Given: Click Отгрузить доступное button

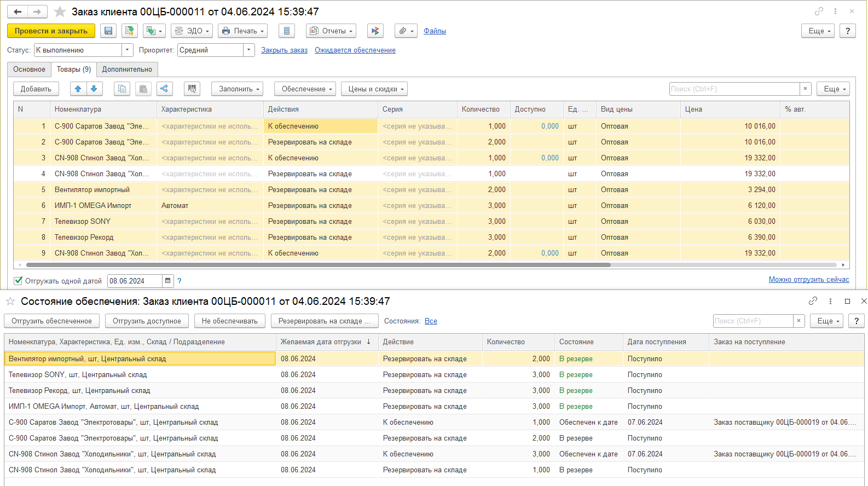Looking at the screenshot, I should (x=147, y=321).
